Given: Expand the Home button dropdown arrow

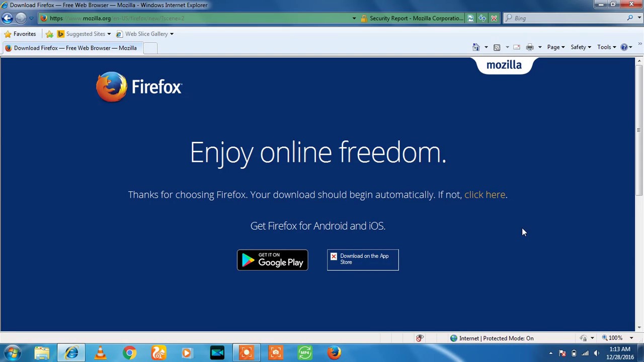Looking at the screenshot, I should click(x=486, y=47).
